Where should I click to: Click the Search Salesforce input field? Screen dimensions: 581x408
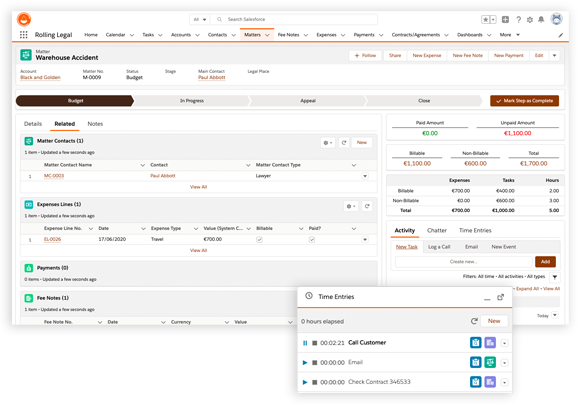[294, 20]
